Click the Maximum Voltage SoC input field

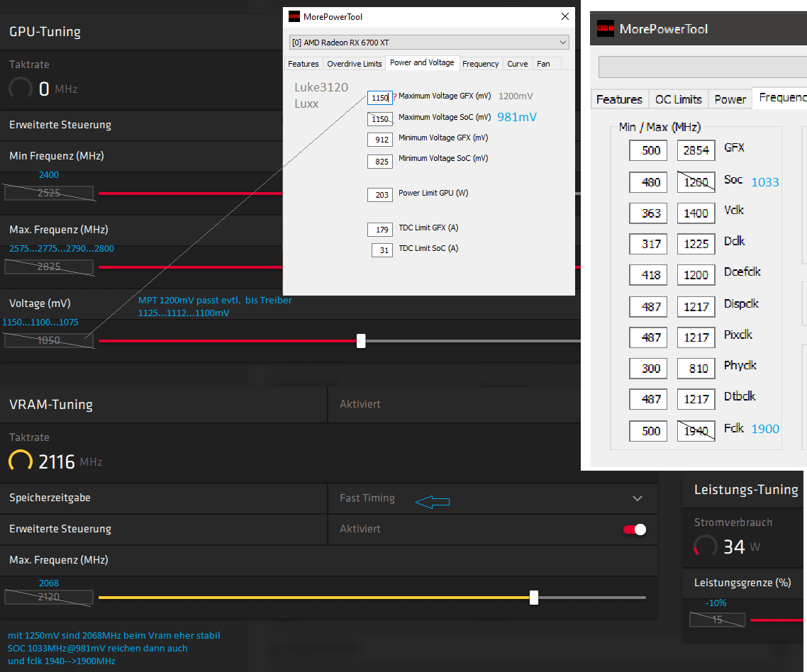pos(380,119)
